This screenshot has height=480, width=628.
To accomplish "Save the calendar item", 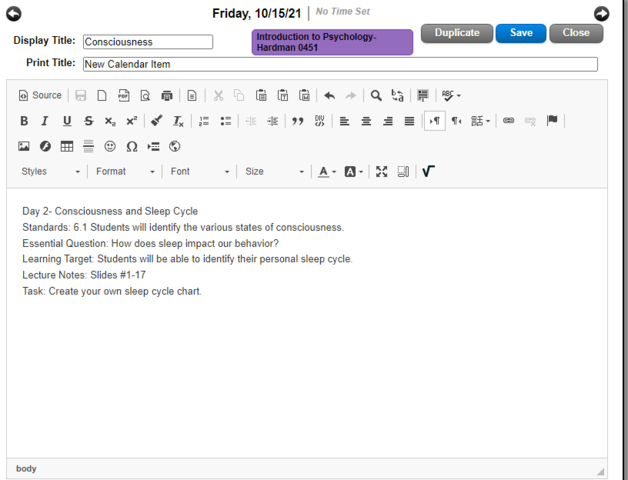I will click(521, 33).
